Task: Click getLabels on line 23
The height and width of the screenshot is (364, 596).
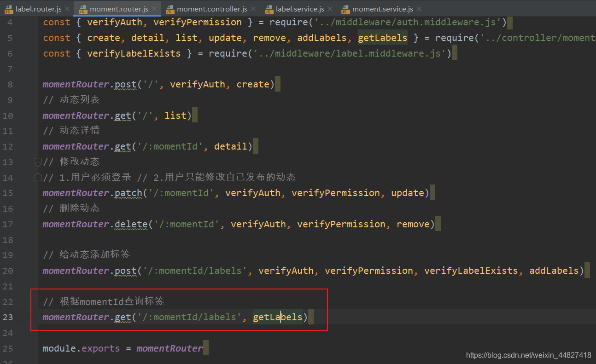Action: pyautogui.click(x=278, y=317)
